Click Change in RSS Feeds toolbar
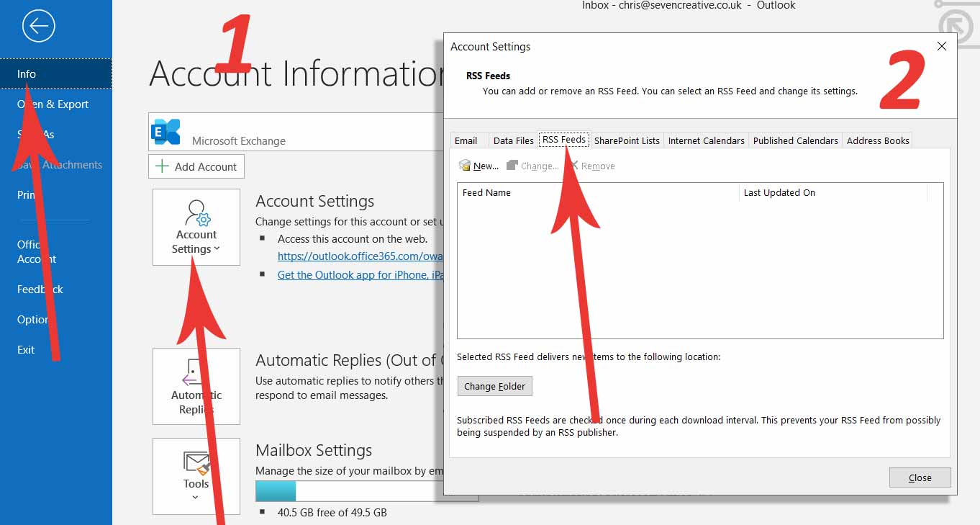The width and height of the screenshot is (980, 525). 532,166
